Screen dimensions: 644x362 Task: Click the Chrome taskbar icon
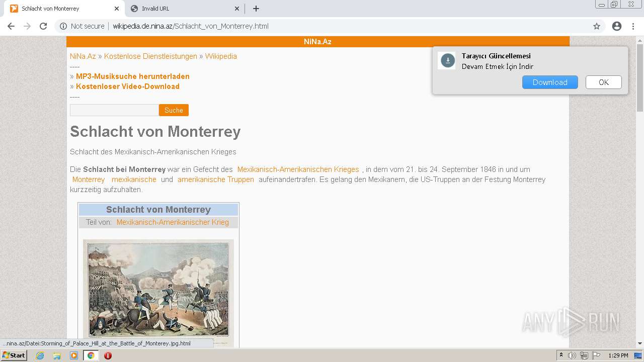(91, 355)
